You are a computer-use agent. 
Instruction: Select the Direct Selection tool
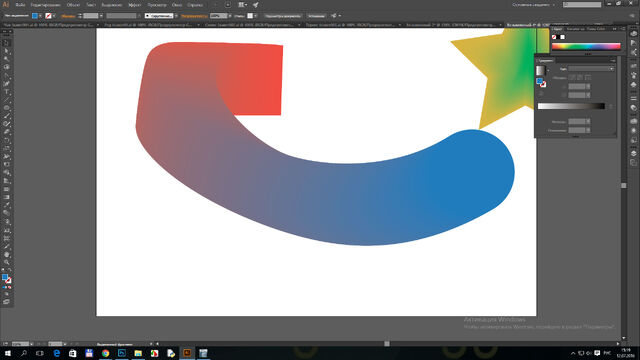pos(7,51)
